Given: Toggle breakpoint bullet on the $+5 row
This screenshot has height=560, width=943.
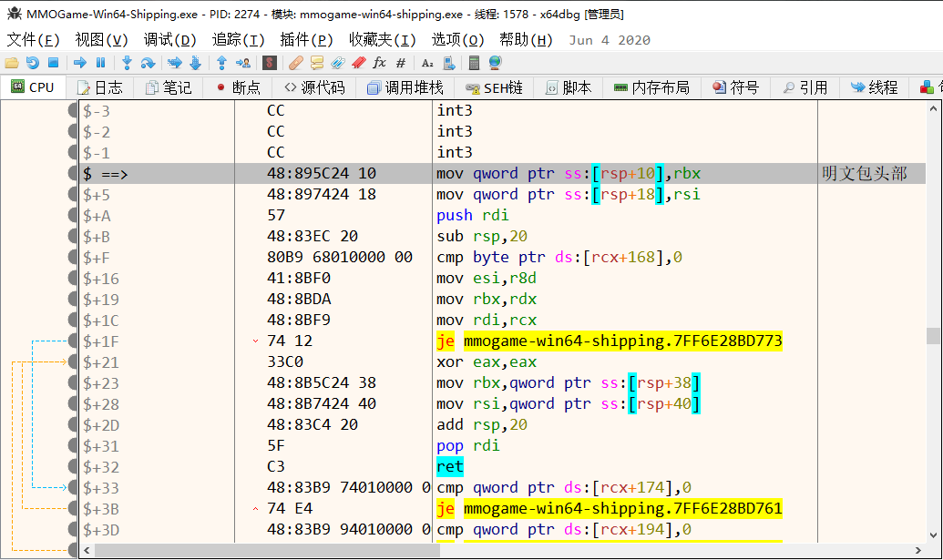Looking at the screenshot, I should coord(73,195).
